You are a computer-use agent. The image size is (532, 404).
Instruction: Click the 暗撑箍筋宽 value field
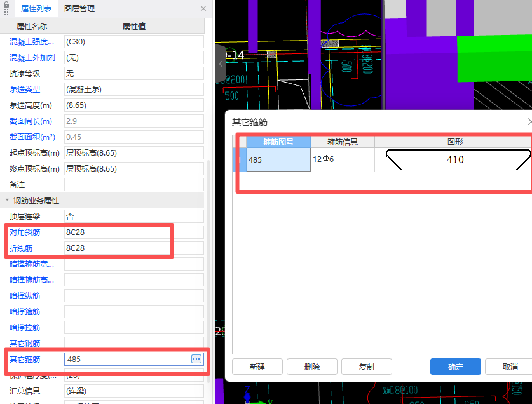pos(134,264)
